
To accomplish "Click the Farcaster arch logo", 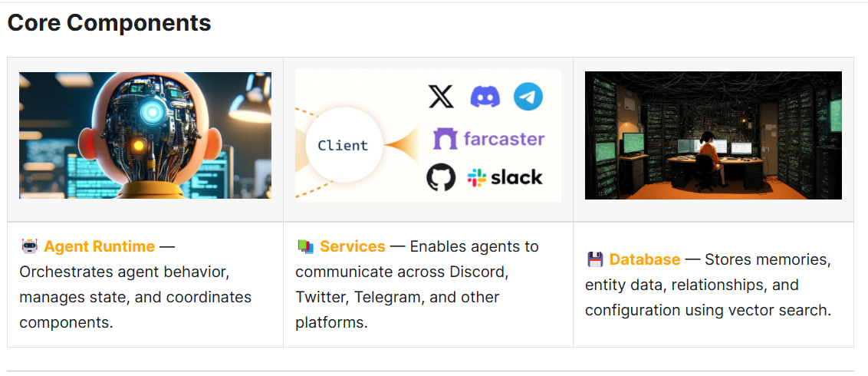I will point(446,139).
